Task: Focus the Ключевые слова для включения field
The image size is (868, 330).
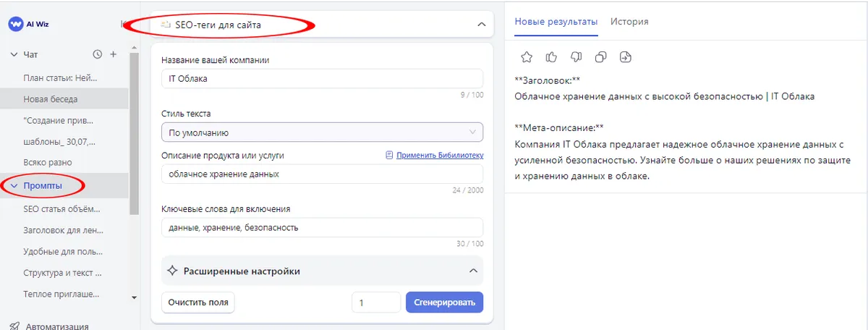Action: click(322, 227)
